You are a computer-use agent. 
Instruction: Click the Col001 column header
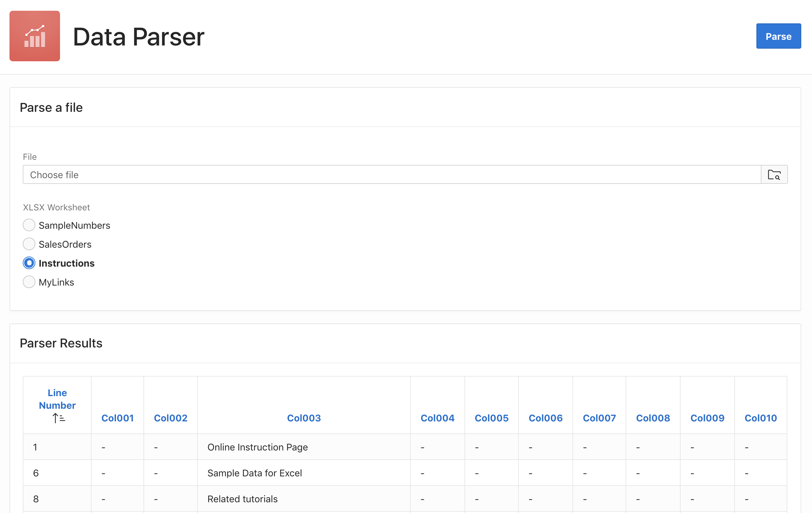(118, 418)
